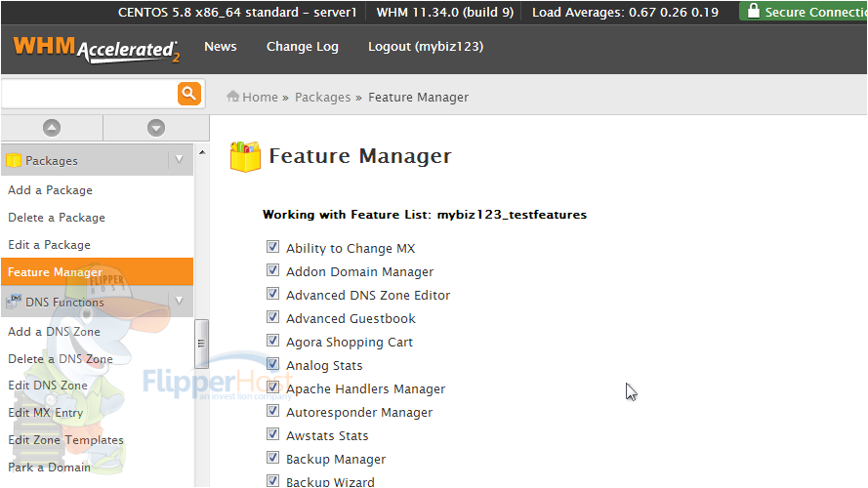Click the sidebar down arrow circle button

coord(156,128)
